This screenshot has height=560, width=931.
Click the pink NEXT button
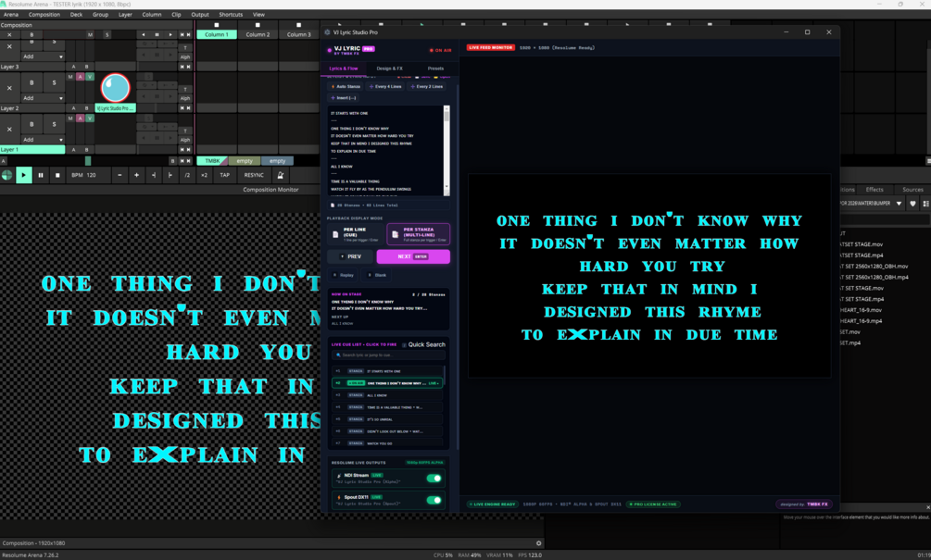tap(412, 256)
